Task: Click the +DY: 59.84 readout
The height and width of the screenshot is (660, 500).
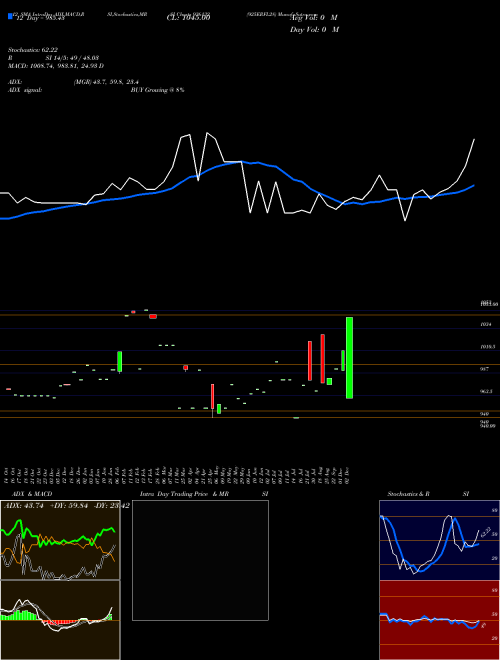Action: (x=68, y=506)
